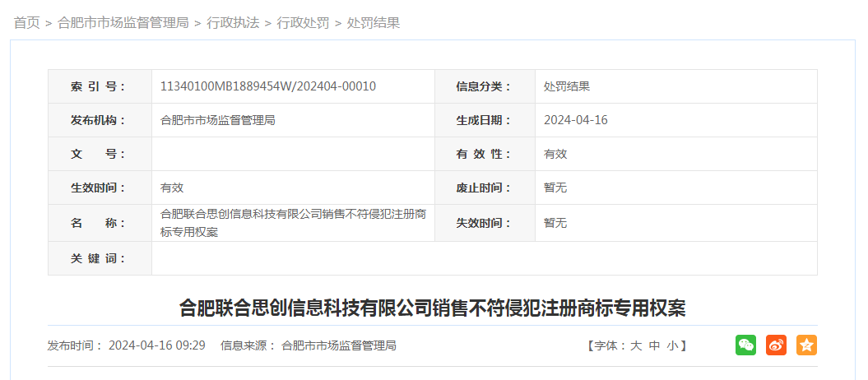This screenshot has width=868, height=380.
Task: Click the orange star favorite icon
Action: (806, 345)
